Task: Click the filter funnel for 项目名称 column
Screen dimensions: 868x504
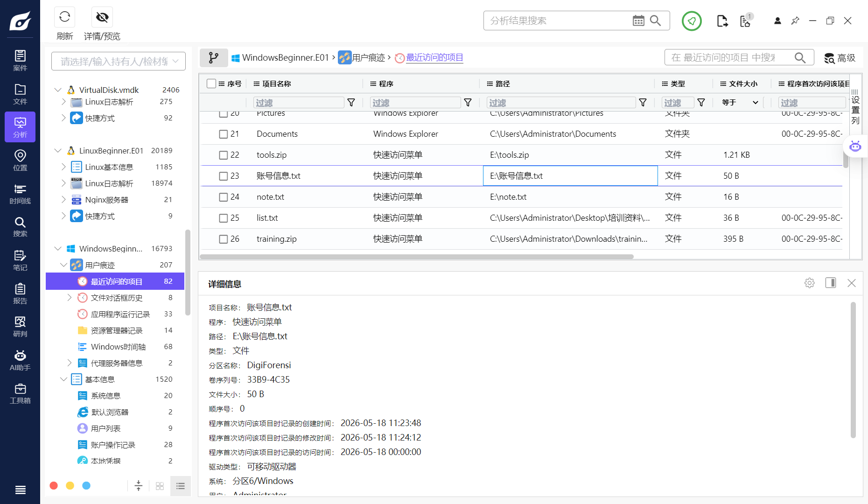Action: [x=351, y=103]
